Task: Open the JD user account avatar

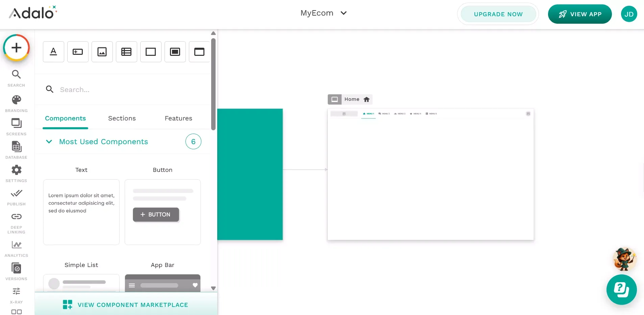Action: [x=629, y=14]
